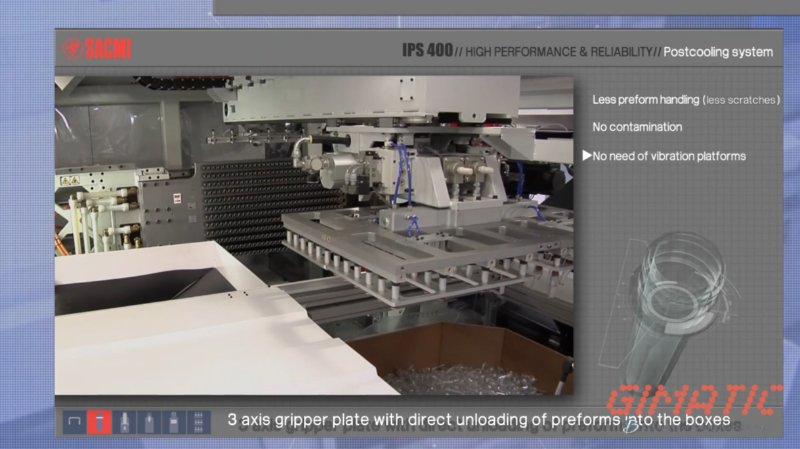
Task: Select 'No need of vibration platforms' line
Action: (x=669, y=156)
